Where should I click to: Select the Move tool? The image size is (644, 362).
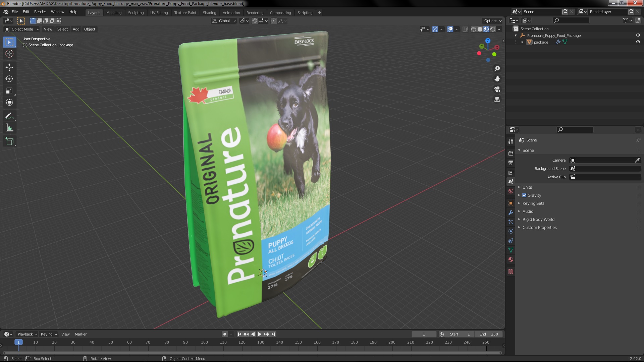point(9,67)
